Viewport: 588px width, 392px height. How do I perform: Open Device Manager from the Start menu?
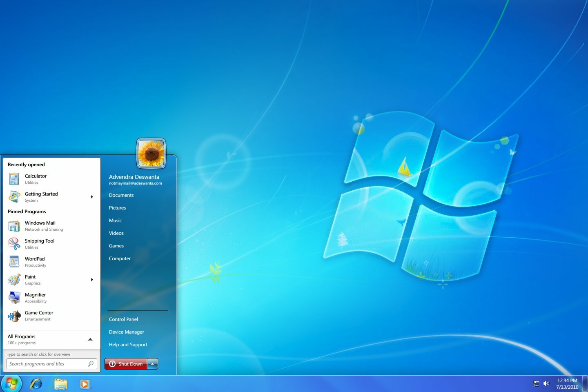[126, 332]
